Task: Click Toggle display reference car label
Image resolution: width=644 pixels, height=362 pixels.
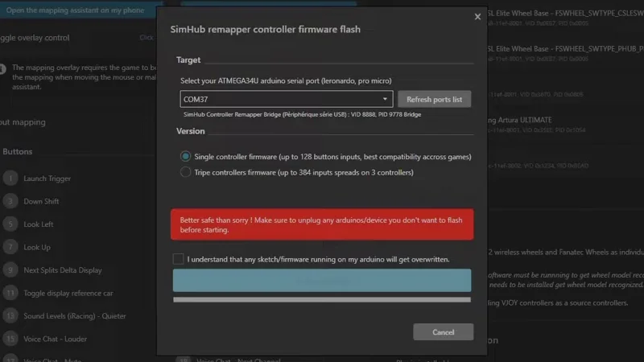Action: click(68, 294)
